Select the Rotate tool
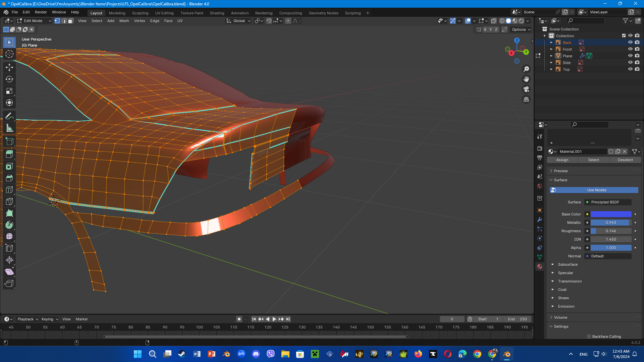644x362 pixels. (x=9, y=79)
